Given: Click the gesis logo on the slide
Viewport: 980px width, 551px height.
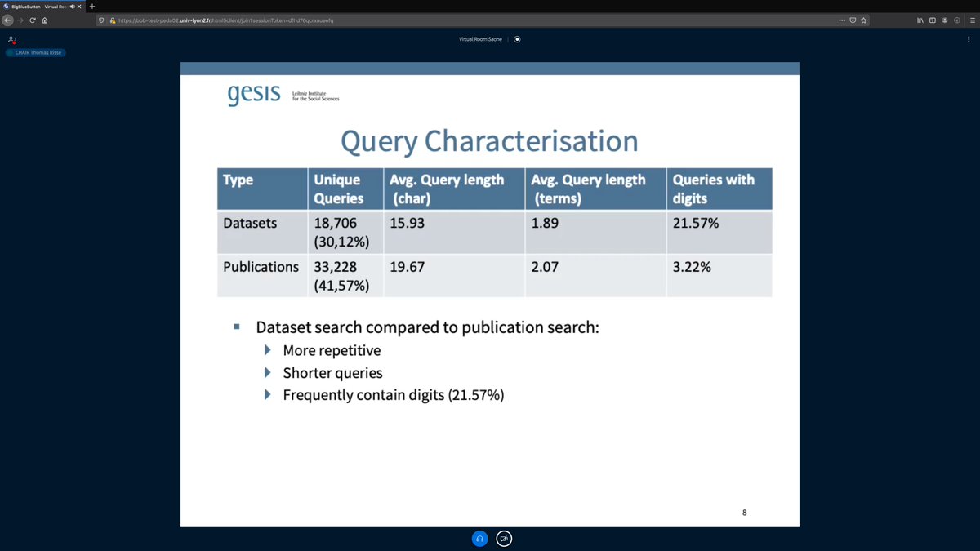Looking at the screenshot, I should [x=254, y=94].
